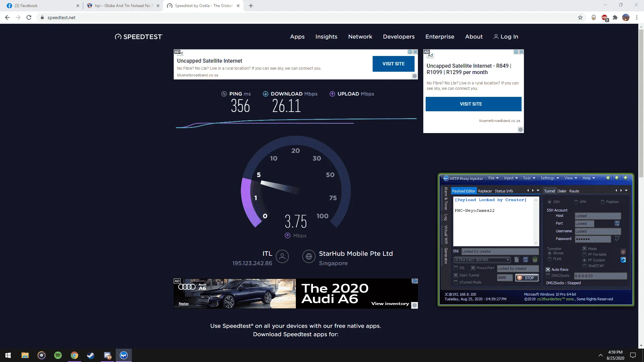644x362 pixels.
Task: Enable the sTunnel Mode checkbox
Action: pos(455,282)
